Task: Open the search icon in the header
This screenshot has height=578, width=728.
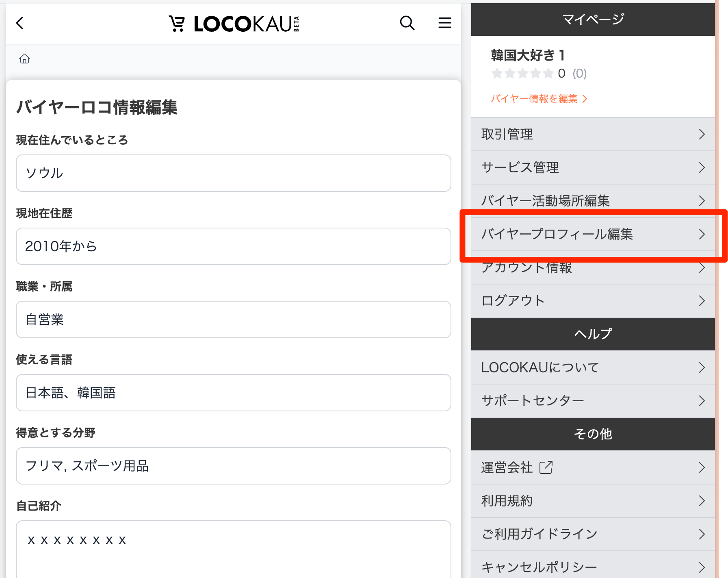Action: point(407,23)
